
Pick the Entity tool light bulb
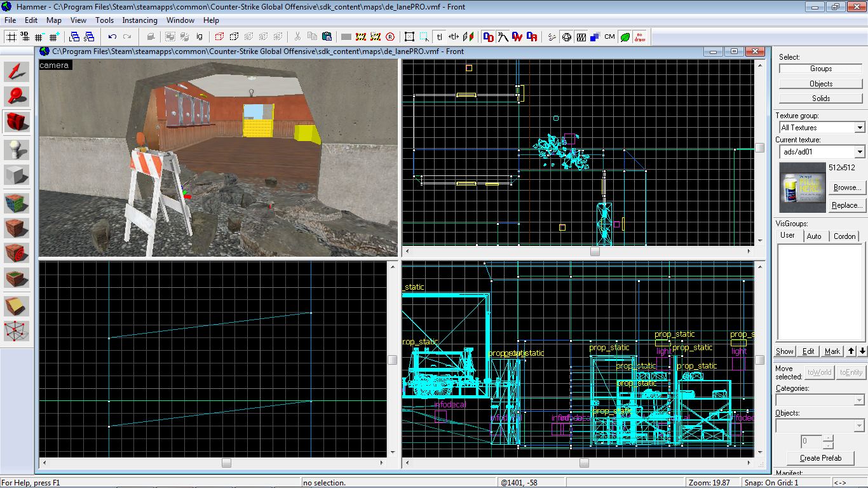(x=17, y=150)
